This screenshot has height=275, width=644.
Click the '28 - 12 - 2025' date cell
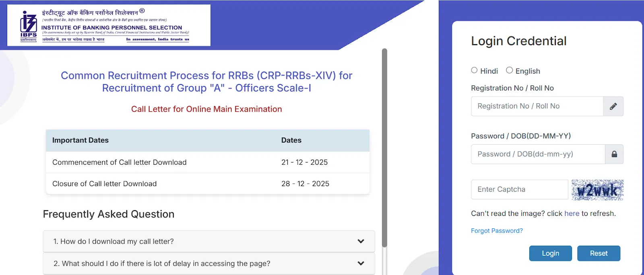(305, 183)
